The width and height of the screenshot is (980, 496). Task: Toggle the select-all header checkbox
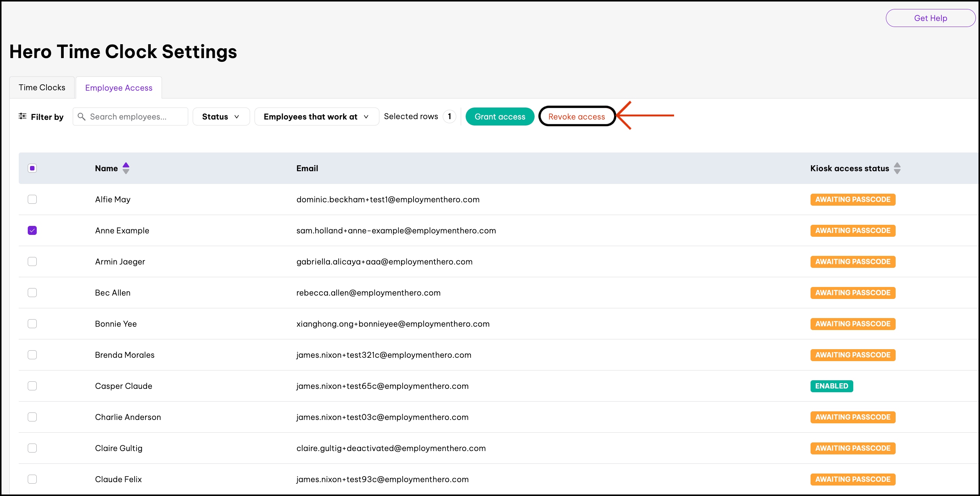(x=32, y=168)
